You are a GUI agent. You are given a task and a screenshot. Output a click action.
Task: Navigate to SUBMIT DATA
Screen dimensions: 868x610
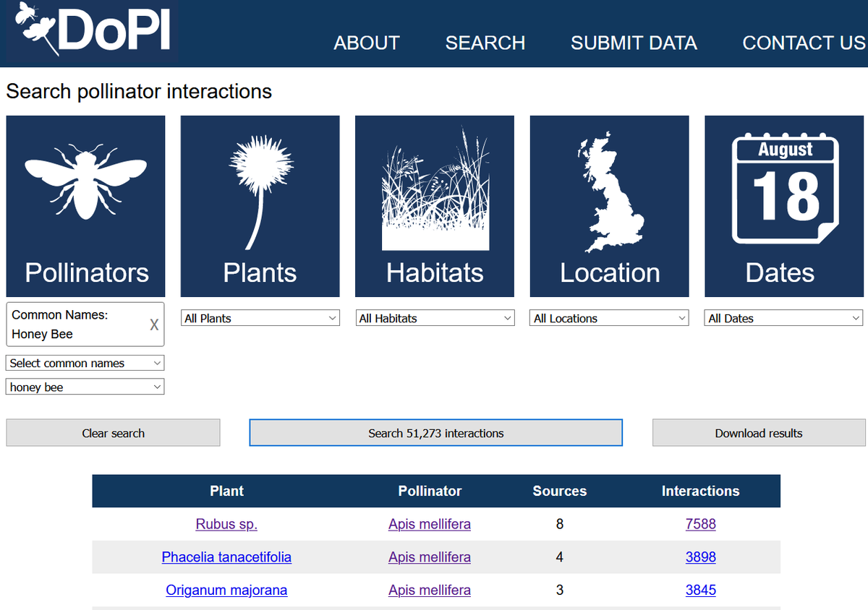(634, 43)
